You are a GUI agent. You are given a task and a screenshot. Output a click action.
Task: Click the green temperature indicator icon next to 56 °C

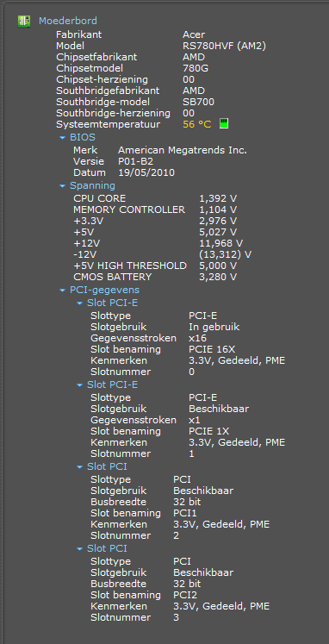click(224, 123)
